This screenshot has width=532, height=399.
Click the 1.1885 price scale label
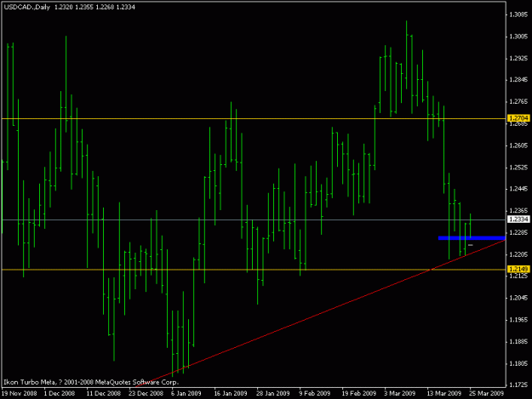coord(518,341)
